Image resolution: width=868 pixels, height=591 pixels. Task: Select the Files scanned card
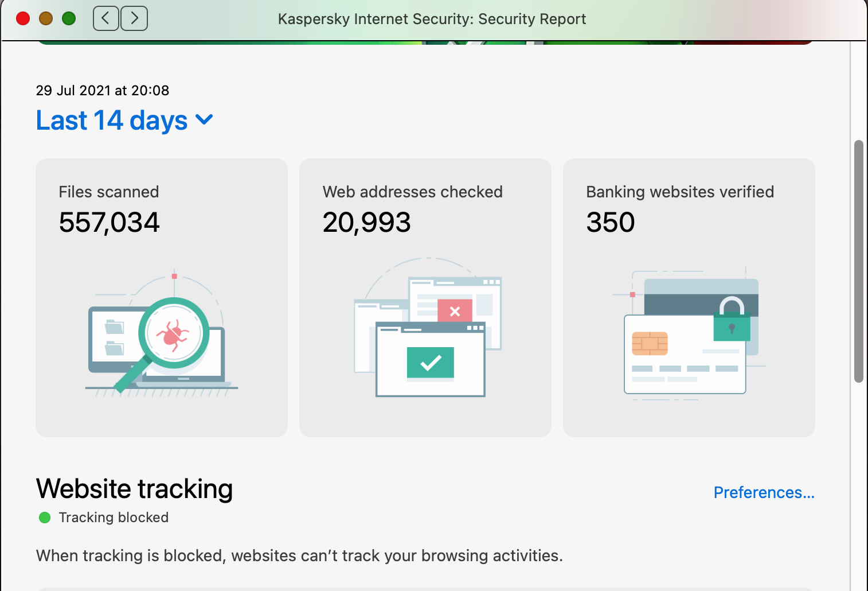point(162,298)
